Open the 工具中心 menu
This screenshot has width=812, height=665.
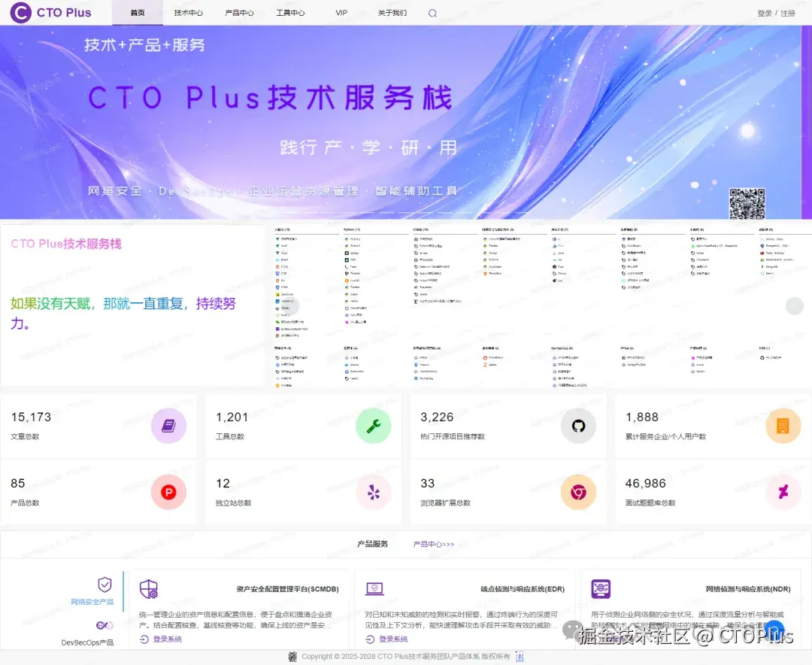coord(290,13)
